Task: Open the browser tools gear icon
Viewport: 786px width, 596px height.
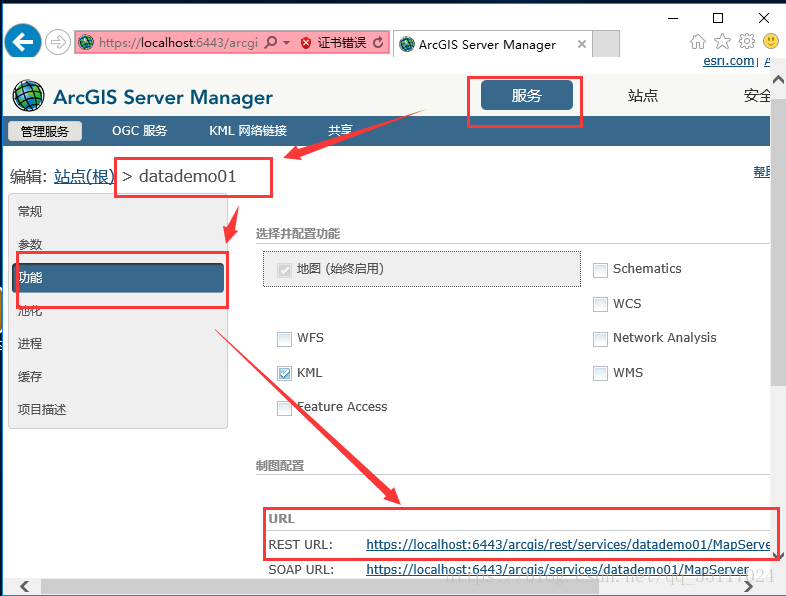Action: [746, 41]
